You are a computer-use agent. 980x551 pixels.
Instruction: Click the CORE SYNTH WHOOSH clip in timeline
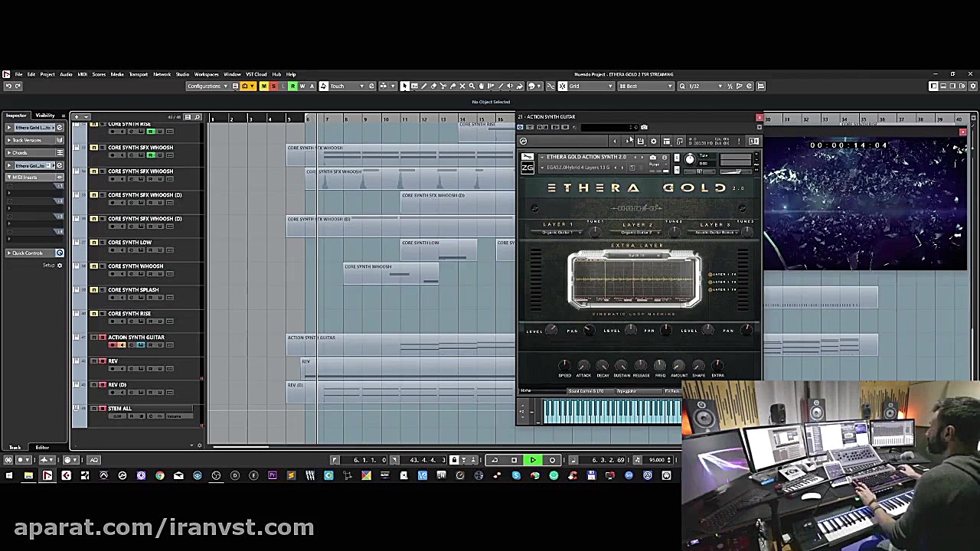click(391, 273)
